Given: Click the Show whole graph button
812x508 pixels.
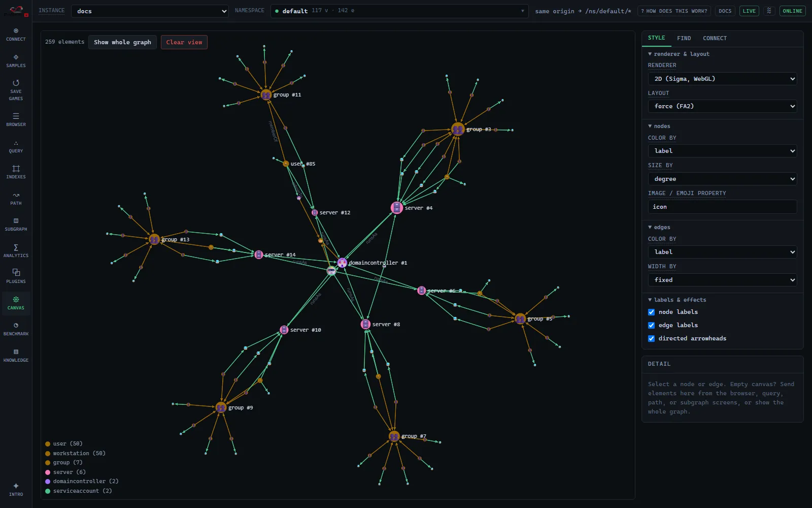Looking at the screenshot, I should [122, 42].
